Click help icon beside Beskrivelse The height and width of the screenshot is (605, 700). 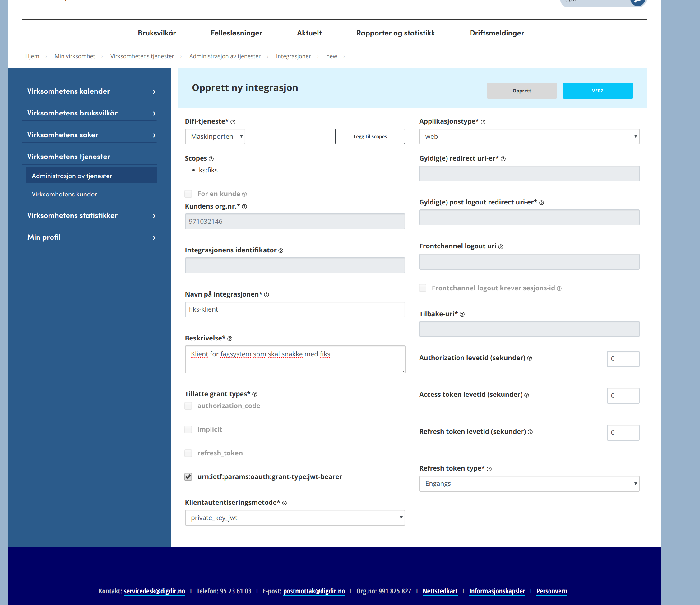(x=230, y=339)
